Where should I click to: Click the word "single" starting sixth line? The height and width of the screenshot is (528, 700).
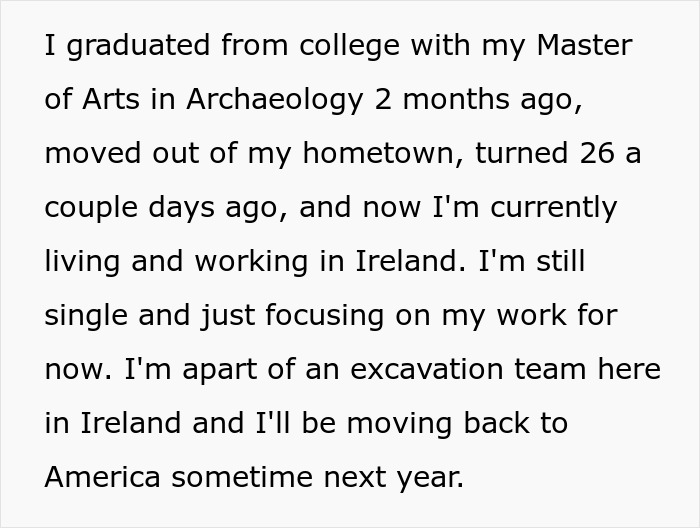click(86, 316)
